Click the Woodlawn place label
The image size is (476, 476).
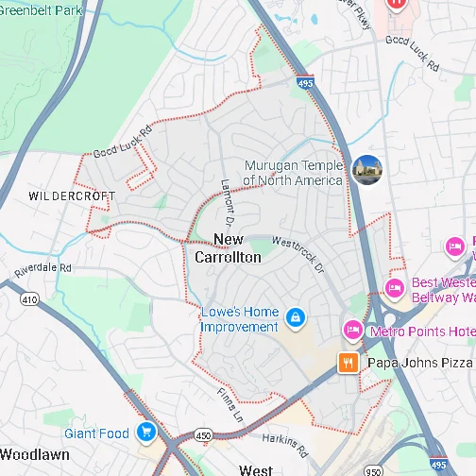tap(35, 455)
